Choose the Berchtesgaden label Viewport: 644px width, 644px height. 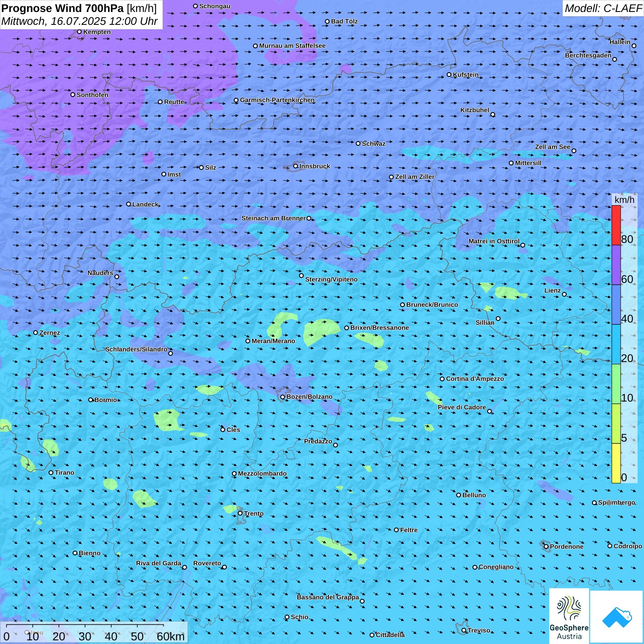[588, 55]
